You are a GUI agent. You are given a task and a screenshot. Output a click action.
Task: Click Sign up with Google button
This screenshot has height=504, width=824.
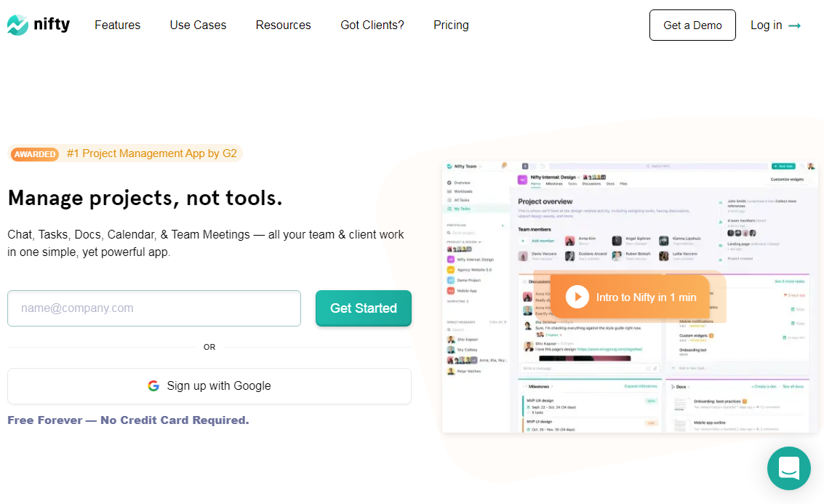(209, 386)
